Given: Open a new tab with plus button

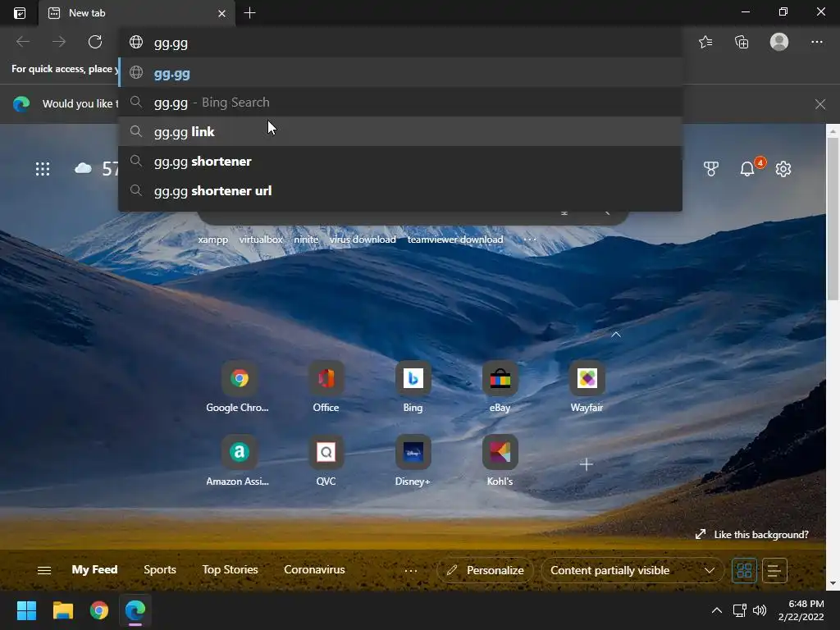Looking at the screenshot, I should coord(249,13).
